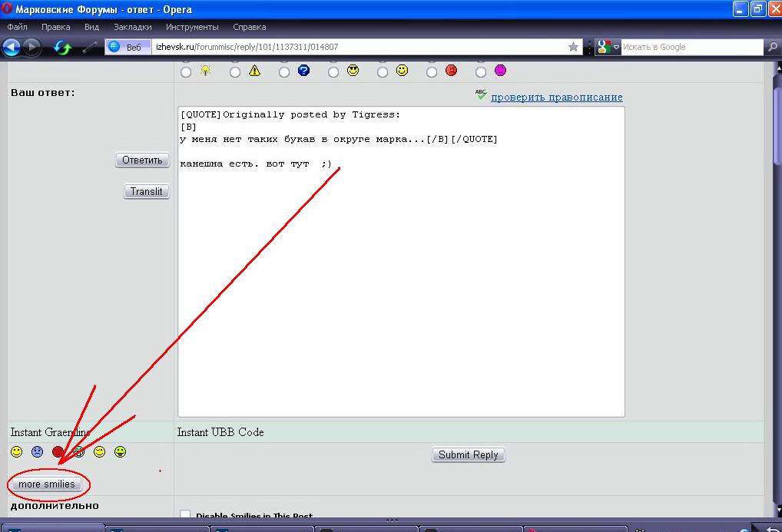
Task: Select the red angry face icon radio
Action: point(432,72)
